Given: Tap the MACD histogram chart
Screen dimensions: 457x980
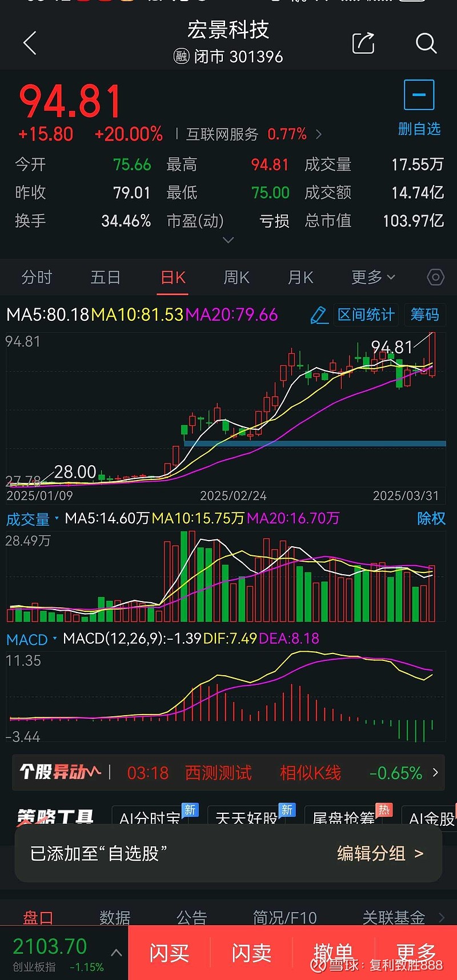Looking at the screenshot, I should click(226, 696).
